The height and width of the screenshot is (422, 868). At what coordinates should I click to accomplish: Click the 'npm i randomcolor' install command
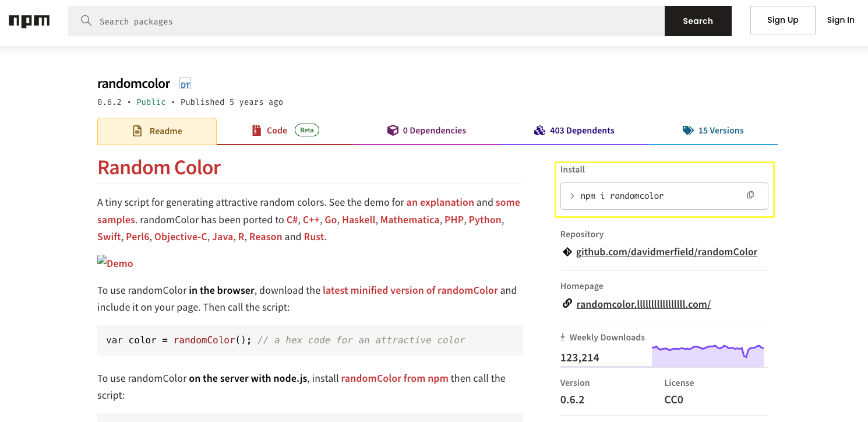622,196
